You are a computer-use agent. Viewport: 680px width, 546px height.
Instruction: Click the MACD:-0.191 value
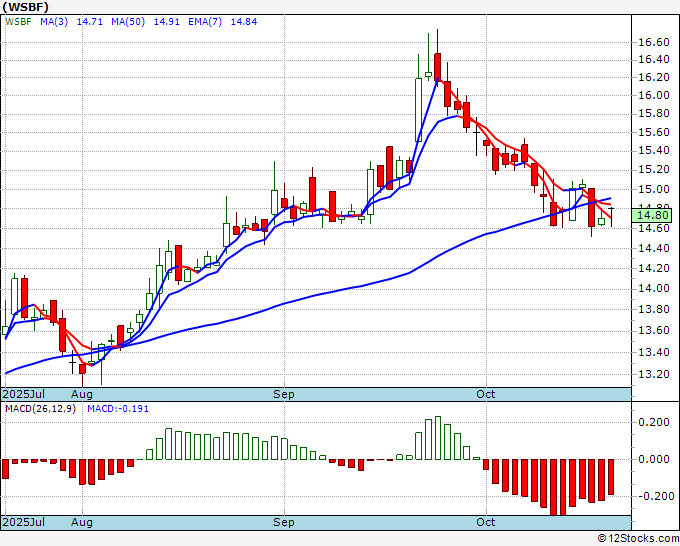(118, 409)
